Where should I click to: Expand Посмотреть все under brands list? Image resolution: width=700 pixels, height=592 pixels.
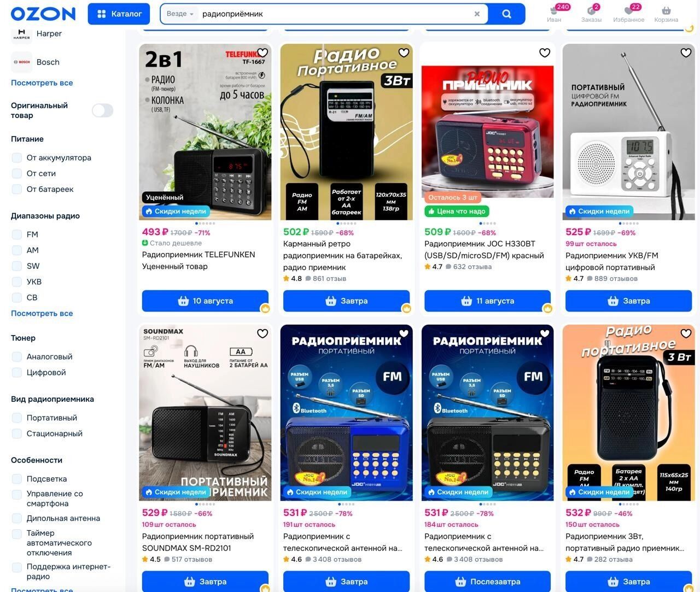42,83
